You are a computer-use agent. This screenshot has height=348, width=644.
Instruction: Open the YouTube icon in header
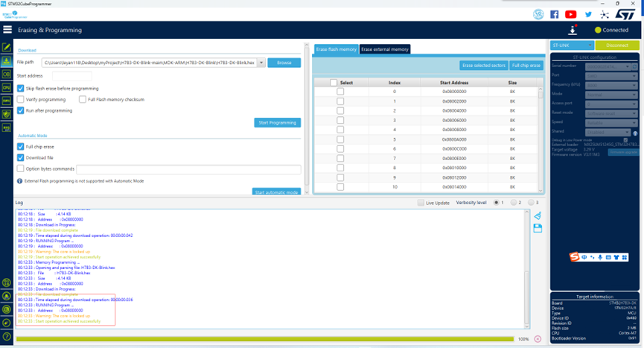coord(570,14)
